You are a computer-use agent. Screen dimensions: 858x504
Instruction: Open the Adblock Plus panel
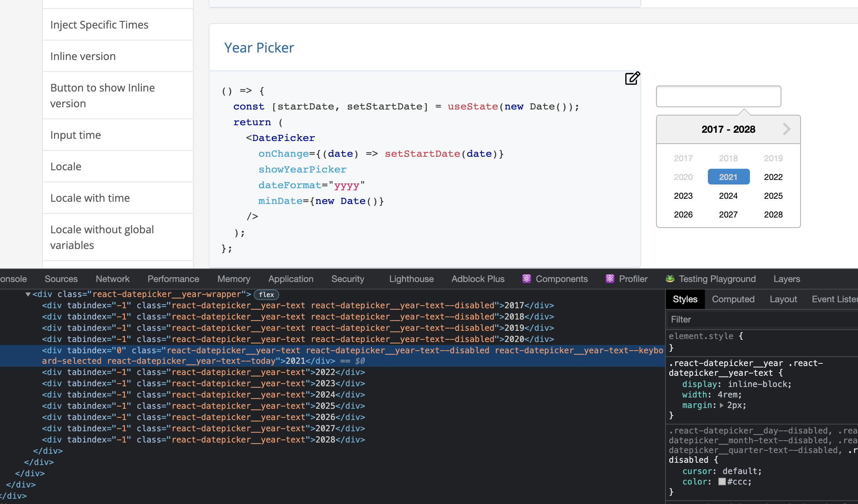point(477,279)
